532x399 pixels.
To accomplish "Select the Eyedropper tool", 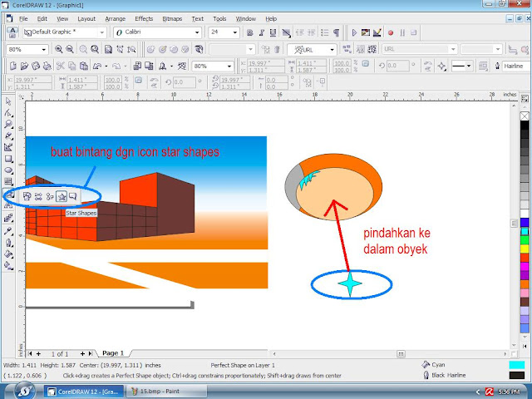I will (x=8, y=231).
